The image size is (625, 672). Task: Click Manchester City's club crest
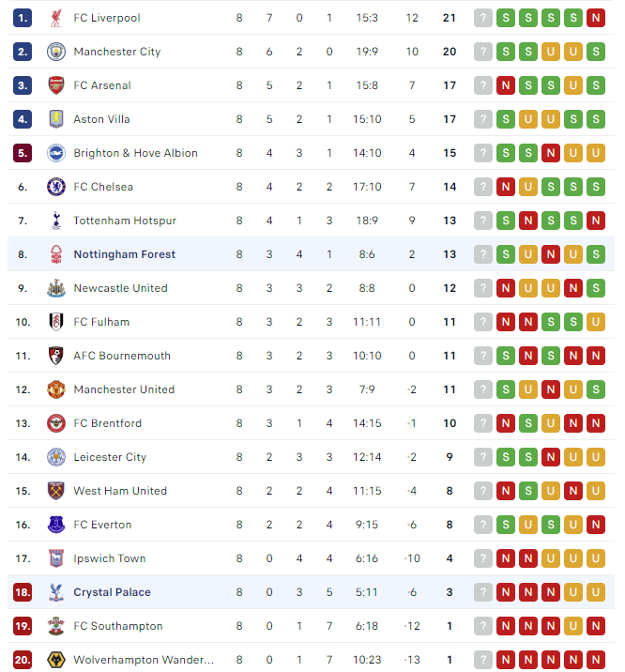[55, 52]
